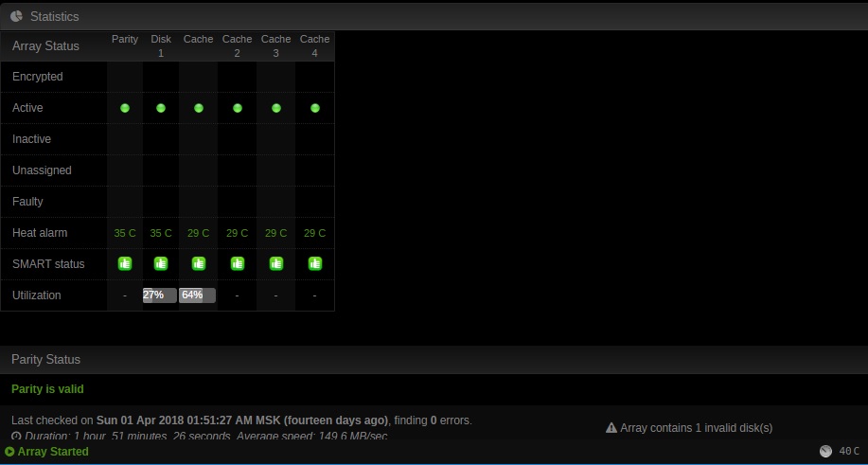Image resolution: width=868 pixels, height=465 pixels.
Task: Open the first Cache column header
Action: [198, 40]
